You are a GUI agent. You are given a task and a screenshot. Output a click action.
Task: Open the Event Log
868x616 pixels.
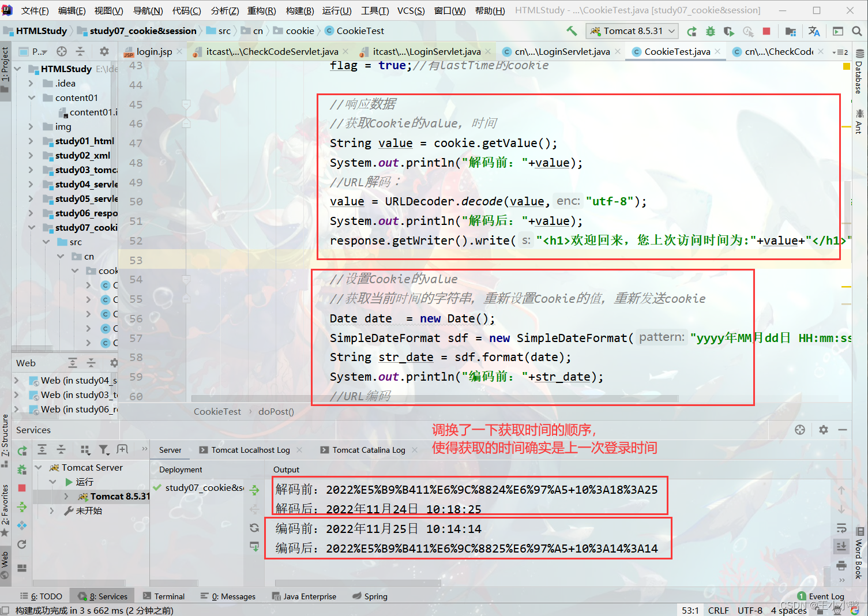point(821,596)
